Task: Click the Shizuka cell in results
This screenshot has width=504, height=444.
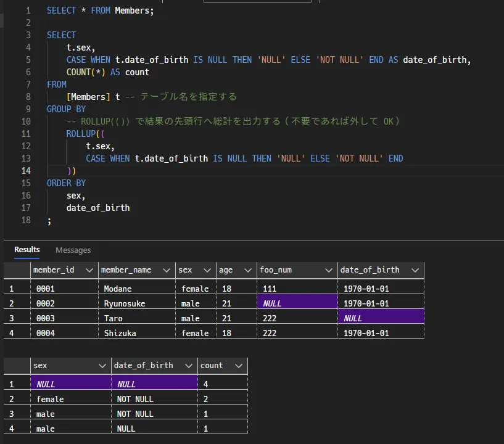Action: [x=137, y=333]
